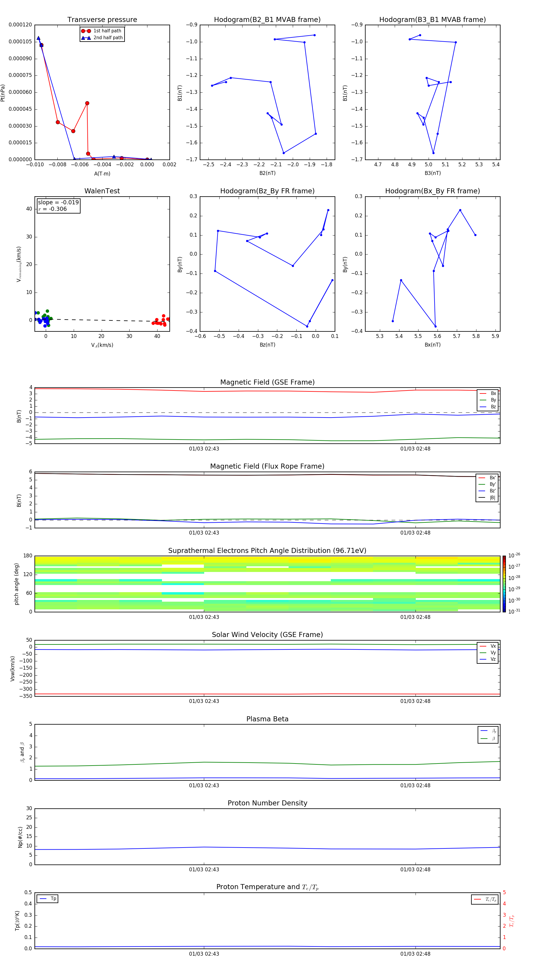Click "01/03 02:48" tick under Proton Temperature panel

(415, 954)
